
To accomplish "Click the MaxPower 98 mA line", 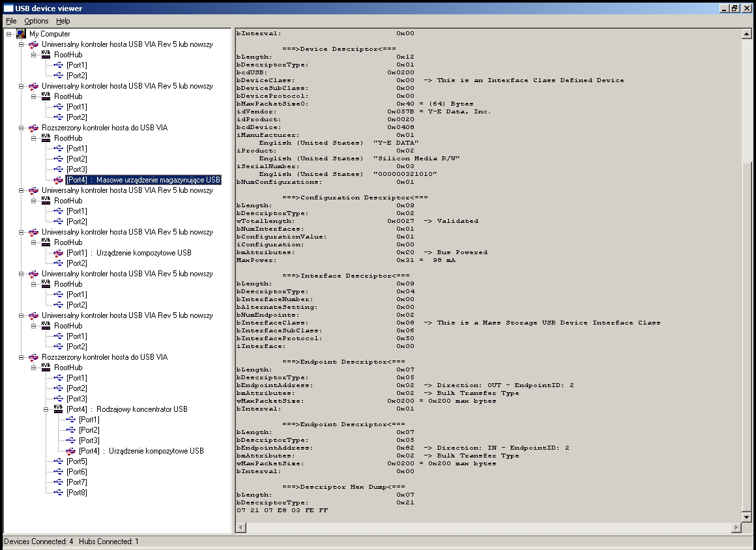I will coord(345,260).
